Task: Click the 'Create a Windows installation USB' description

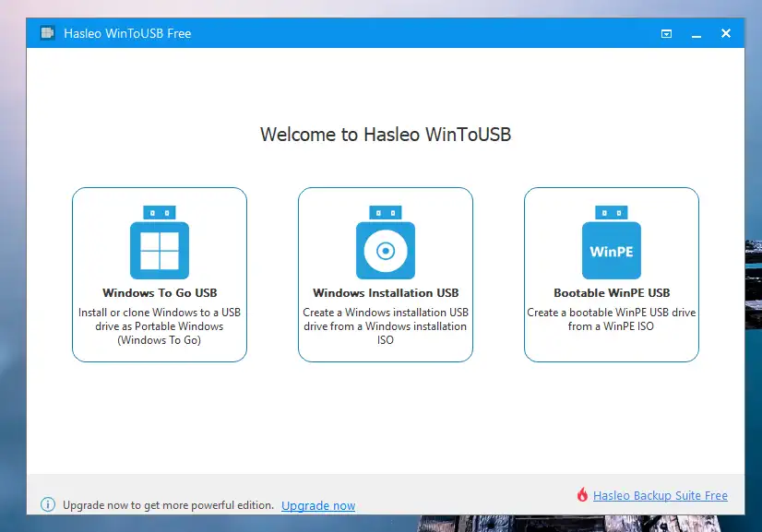Action: point(386,326)
